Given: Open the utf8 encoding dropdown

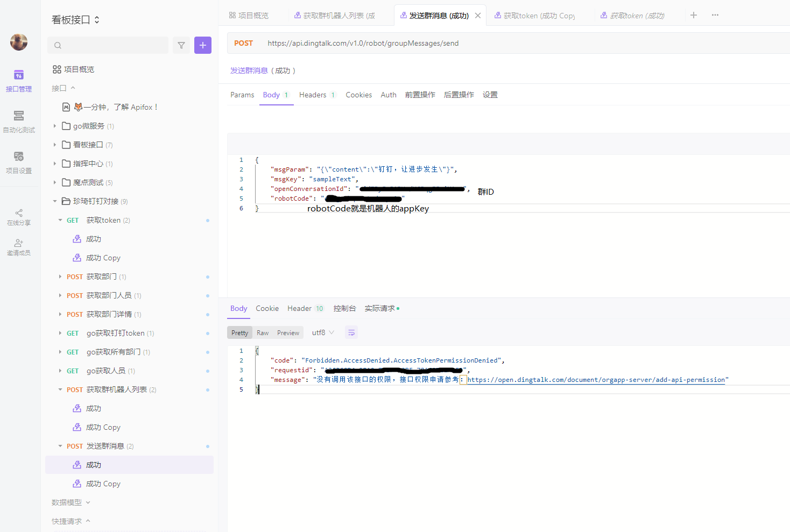Looking at the screenshot, I should 323,332.
